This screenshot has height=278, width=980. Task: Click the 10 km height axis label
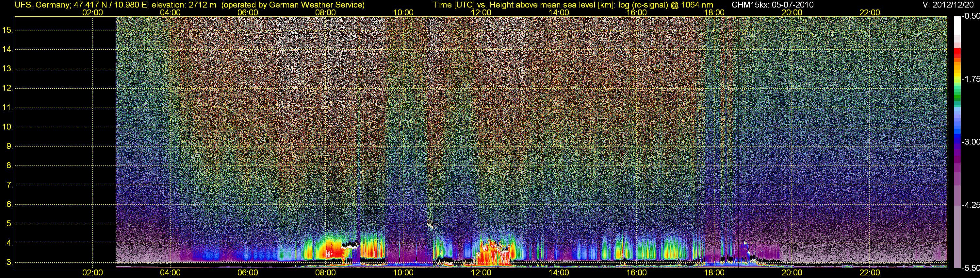pyautogui.click(x=8, y=127)
